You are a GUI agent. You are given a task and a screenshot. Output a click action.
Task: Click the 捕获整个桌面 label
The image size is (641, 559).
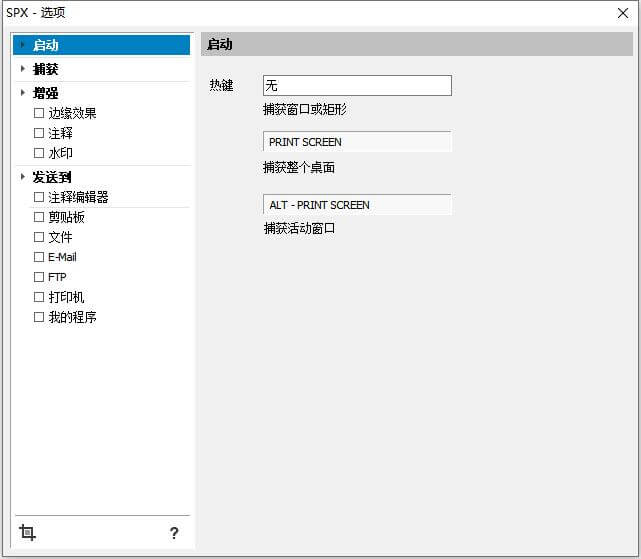299,168
